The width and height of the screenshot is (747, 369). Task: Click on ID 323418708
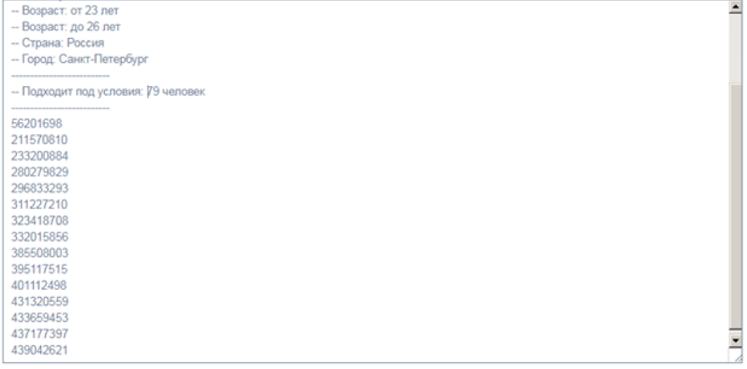40,221
